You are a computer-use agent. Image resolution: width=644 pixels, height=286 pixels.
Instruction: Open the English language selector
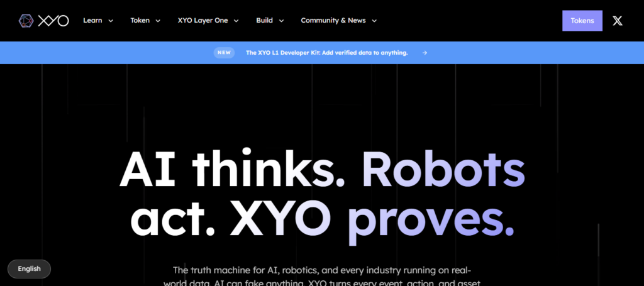[x=29, y=269]
